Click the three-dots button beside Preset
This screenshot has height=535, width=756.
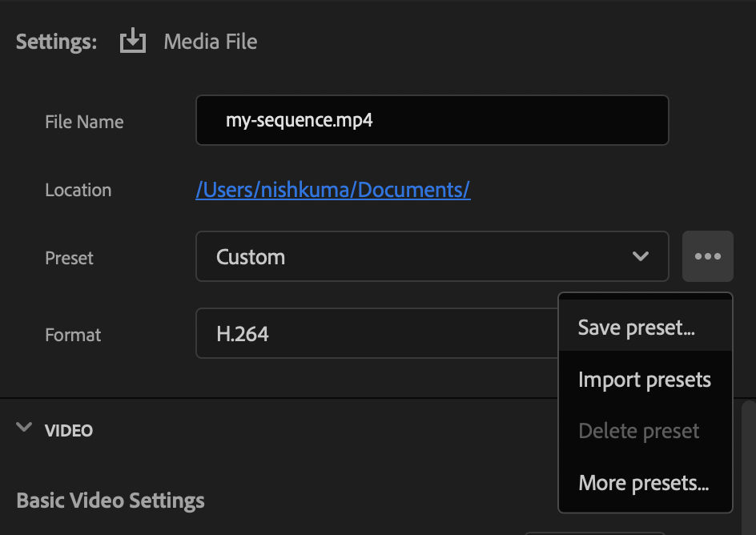707,256
